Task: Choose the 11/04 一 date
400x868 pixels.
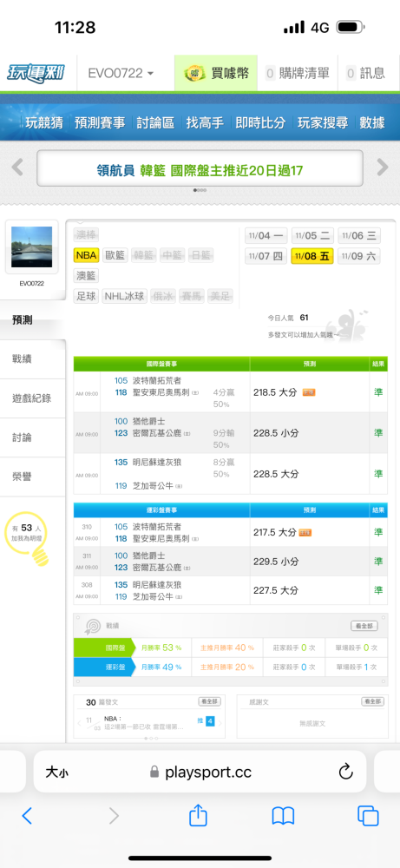Action: 266,236
